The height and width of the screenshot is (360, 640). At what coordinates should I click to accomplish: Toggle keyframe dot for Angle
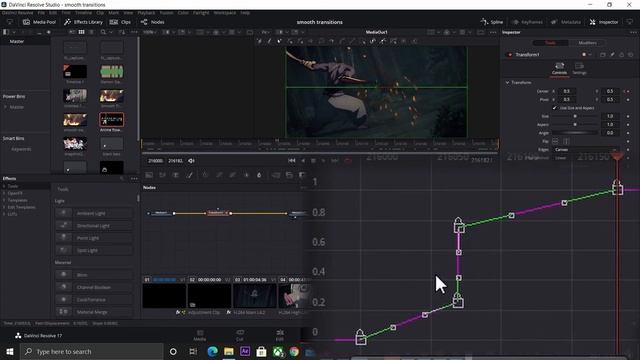point(628,133)
